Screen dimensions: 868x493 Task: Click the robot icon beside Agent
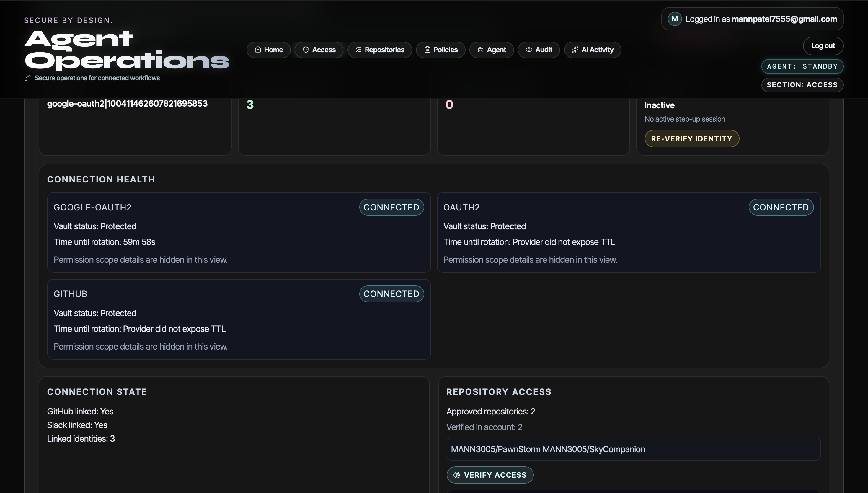480,50
